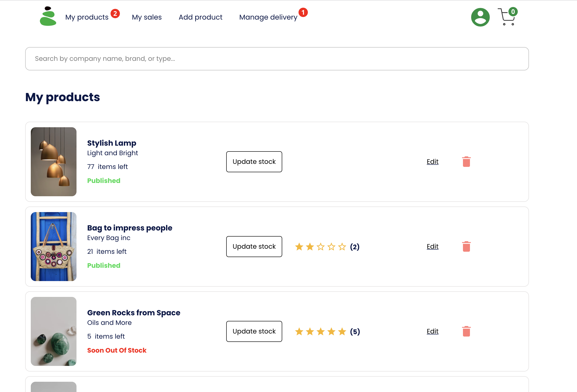577x392 pixels.
Task: Open Add product page
Action: tap(200, 17)
